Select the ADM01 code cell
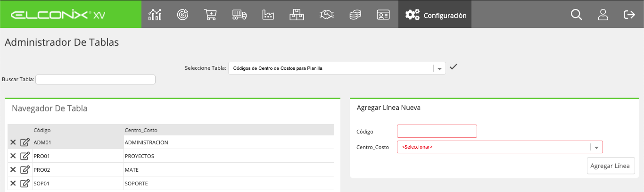This screenshot has height=192, width=644. (77, 142)
